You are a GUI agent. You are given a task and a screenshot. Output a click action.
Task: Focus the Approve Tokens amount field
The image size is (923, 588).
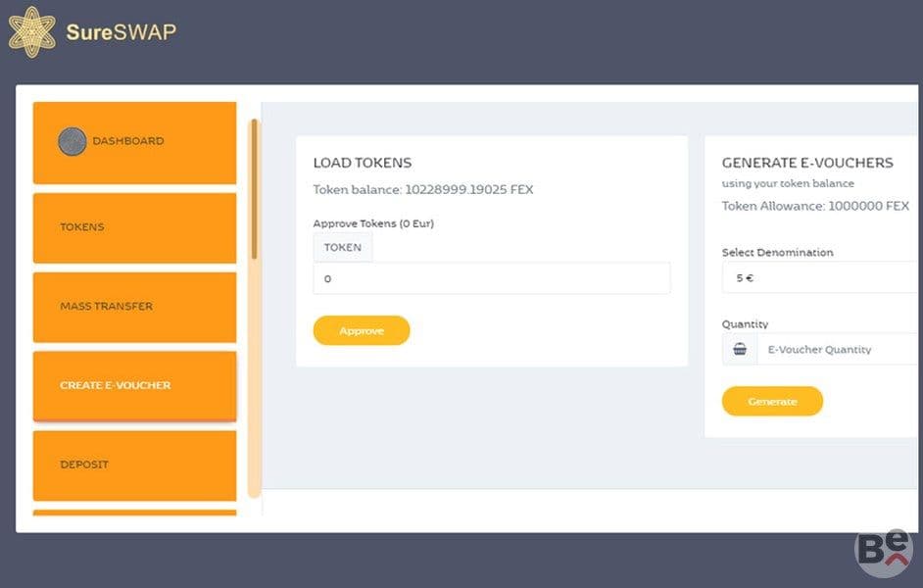tap(492, 278)
